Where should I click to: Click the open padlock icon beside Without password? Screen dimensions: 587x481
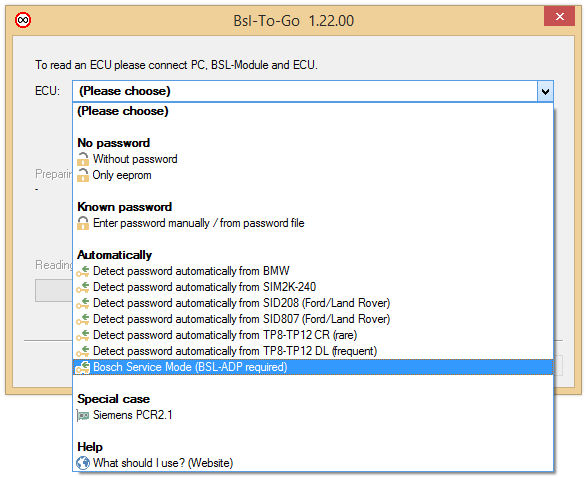tap(83, 159)
